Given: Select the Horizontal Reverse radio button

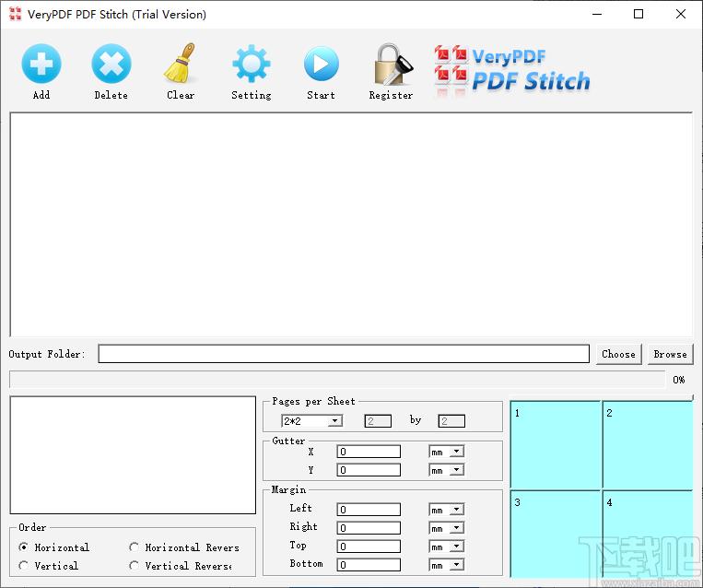Looking at the screenshot, I should tap(134, 547).
